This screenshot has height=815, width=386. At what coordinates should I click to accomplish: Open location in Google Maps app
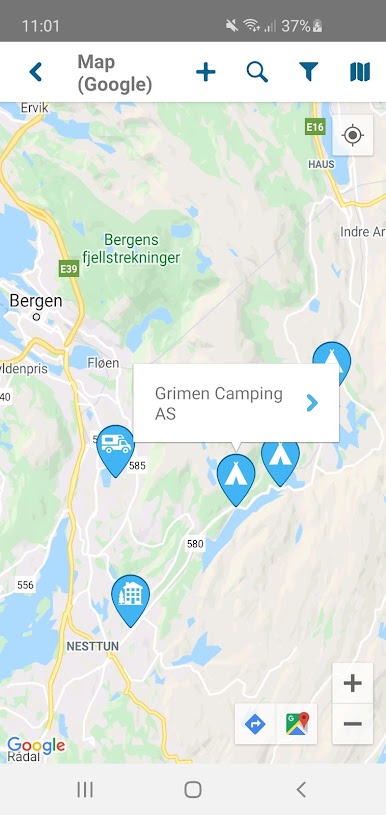coord(297,724)
